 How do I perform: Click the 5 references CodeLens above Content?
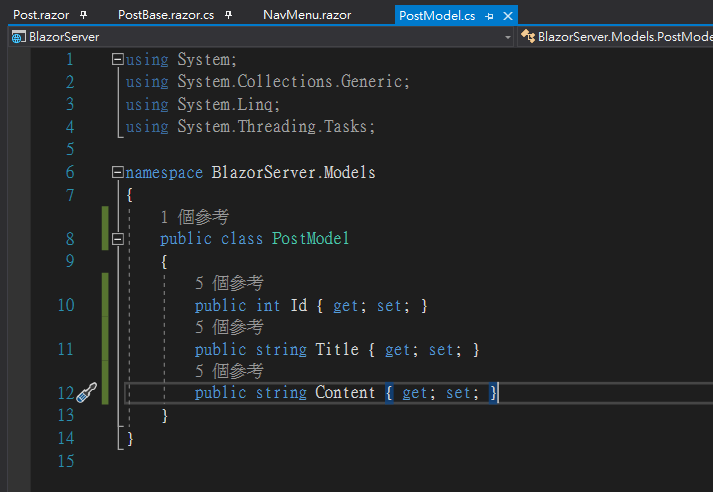pos(229,371)
